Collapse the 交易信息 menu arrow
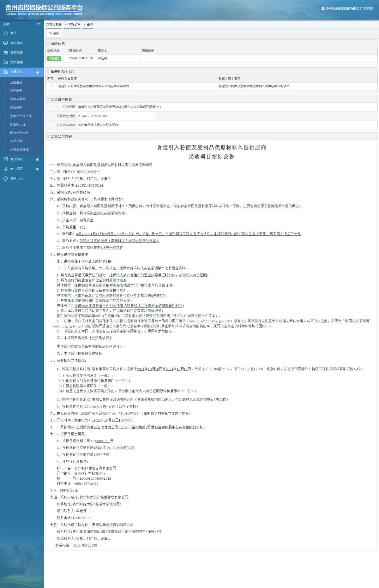 38,72
